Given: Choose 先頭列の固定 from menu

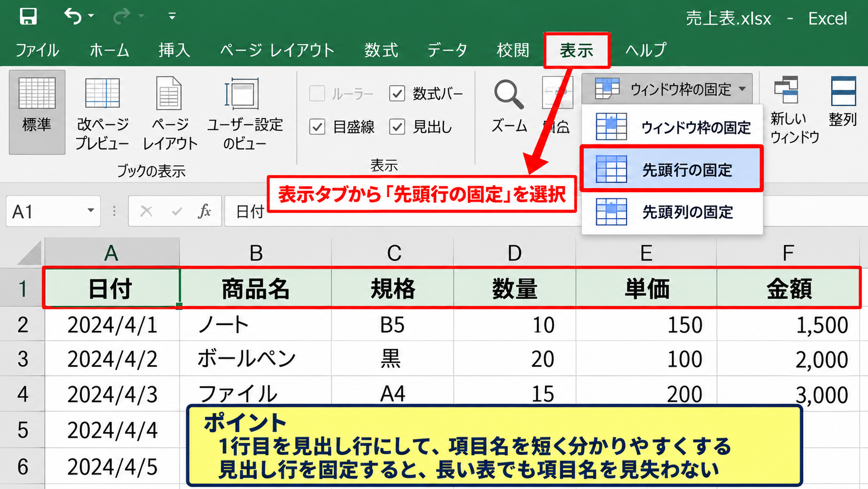Looking at the screenshot, I should [x=672, y=212].
